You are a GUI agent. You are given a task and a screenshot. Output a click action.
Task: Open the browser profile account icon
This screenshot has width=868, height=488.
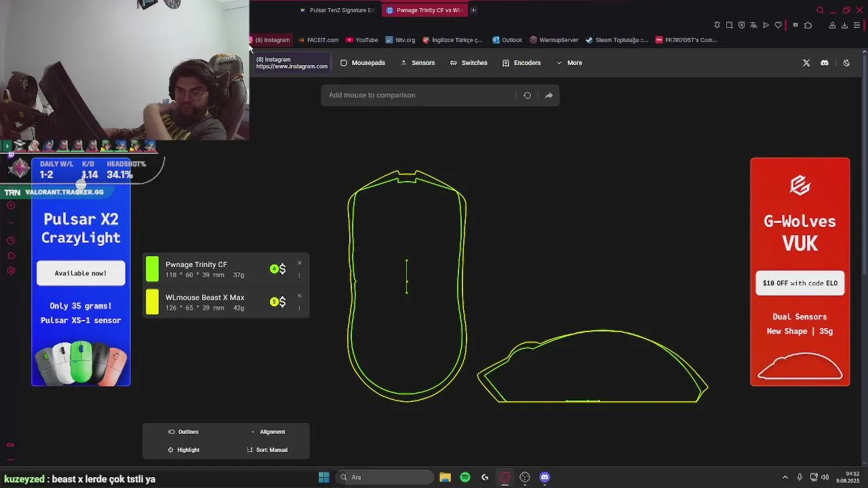(832, 26)
